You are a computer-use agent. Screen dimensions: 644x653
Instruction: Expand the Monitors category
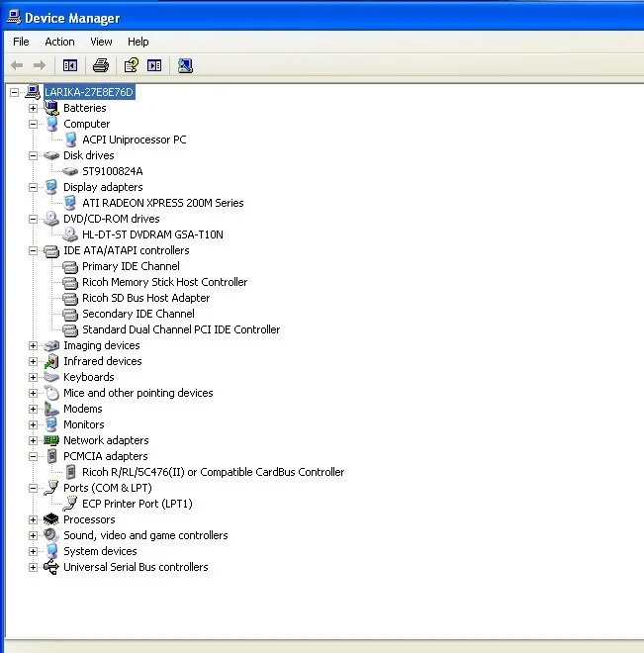[33, 424]
